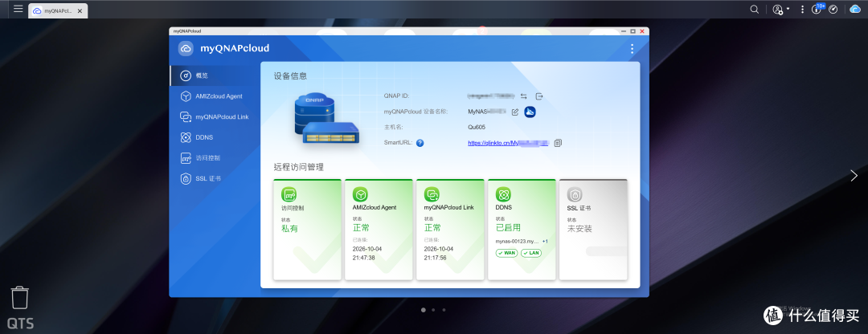Open the SmartURL help question mark
Viewport: 868px width, 334px height.
click(x=420, y=143)
